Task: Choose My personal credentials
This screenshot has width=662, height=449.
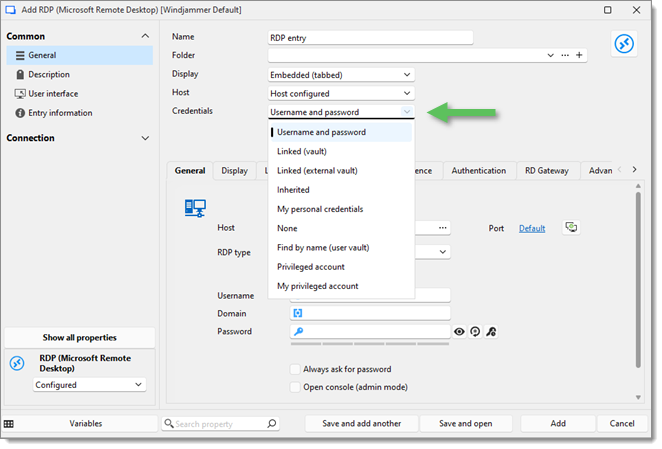Action: point(341,210)
